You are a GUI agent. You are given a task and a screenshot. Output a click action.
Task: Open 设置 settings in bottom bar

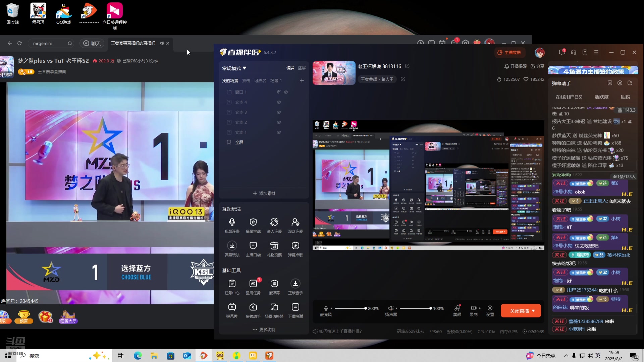click(490, 311)
